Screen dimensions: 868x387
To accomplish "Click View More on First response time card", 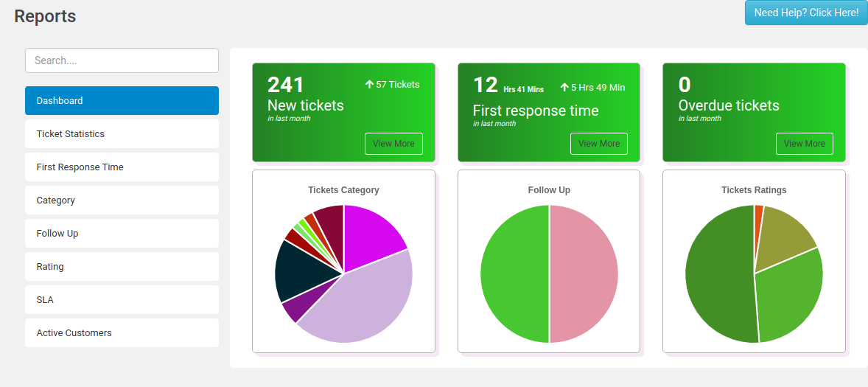I will (599, 144).
